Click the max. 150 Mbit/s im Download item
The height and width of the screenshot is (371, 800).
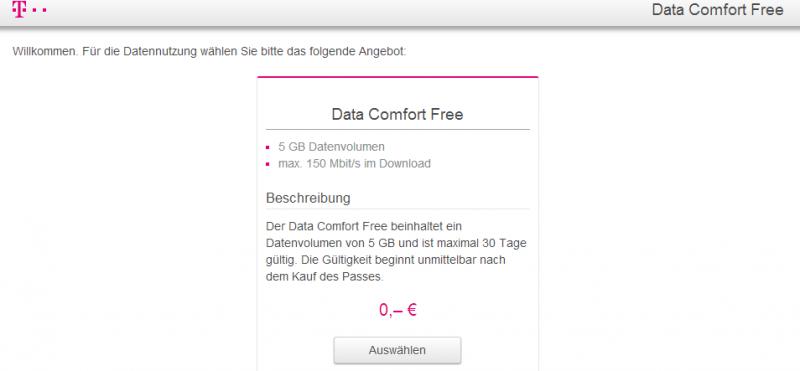tap(354, 164)
